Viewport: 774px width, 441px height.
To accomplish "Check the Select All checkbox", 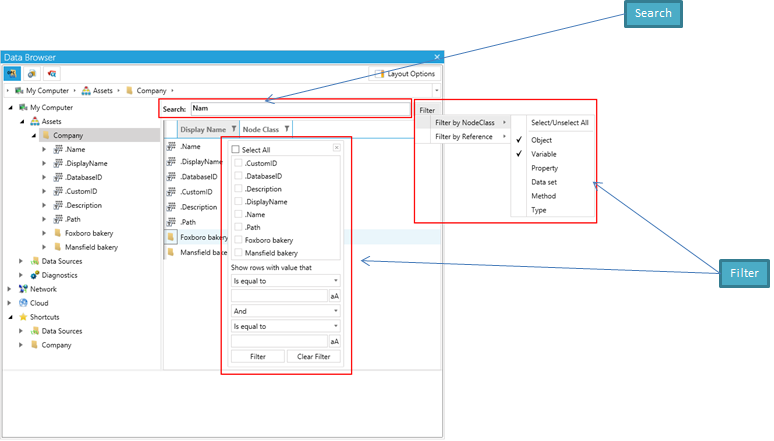I will (x=236, y=150).
